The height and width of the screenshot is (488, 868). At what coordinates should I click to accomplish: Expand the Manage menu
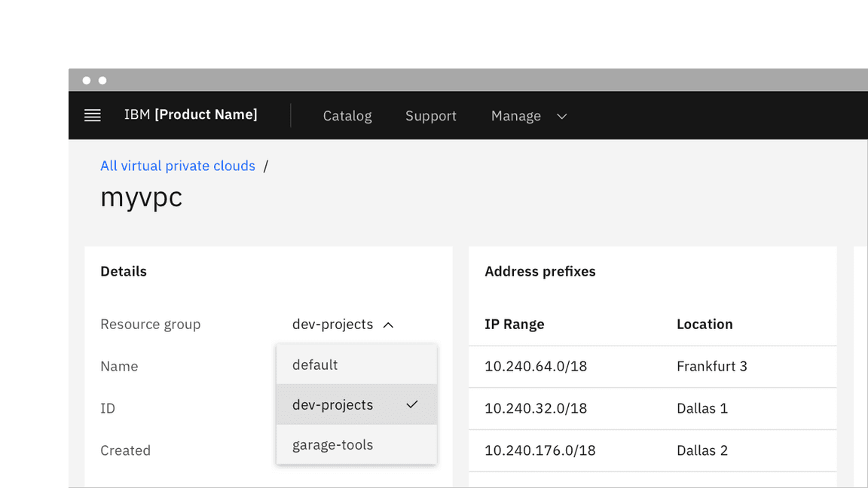pyautogui.click(x=517, y=116)
